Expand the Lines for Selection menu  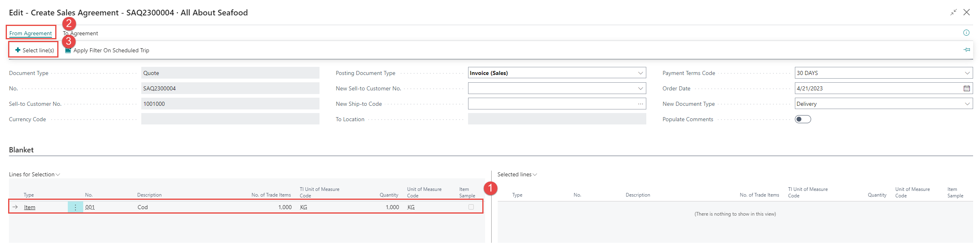pos(34,174)
